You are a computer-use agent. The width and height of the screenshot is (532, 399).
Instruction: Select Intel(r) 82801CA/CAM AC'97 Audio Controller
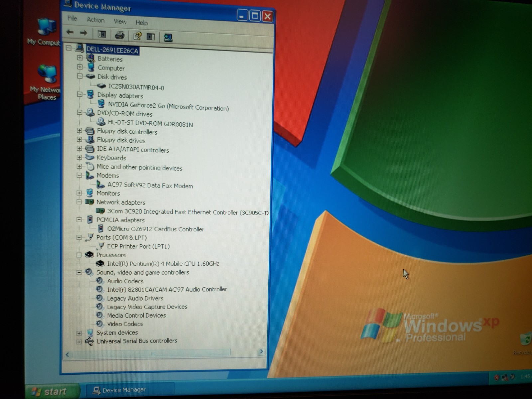tap(167, 289)
